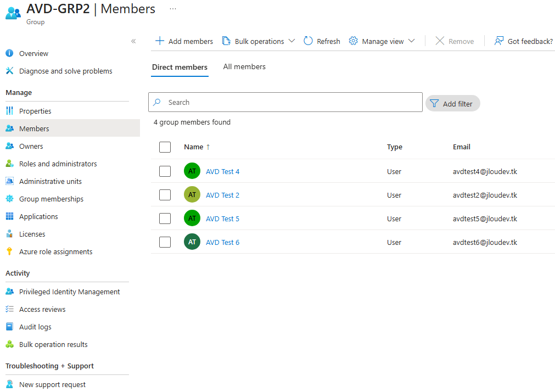The width and height of the screenshot is (555, 392).
Task: Click the Licenses sidebar icon
Action: [9, 234]
